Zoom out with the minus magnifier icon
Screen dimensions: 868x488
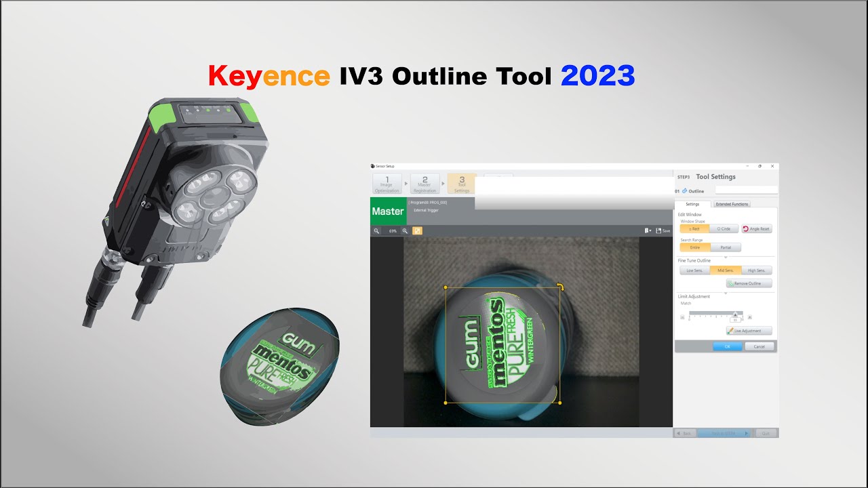(x=376, y=231)
